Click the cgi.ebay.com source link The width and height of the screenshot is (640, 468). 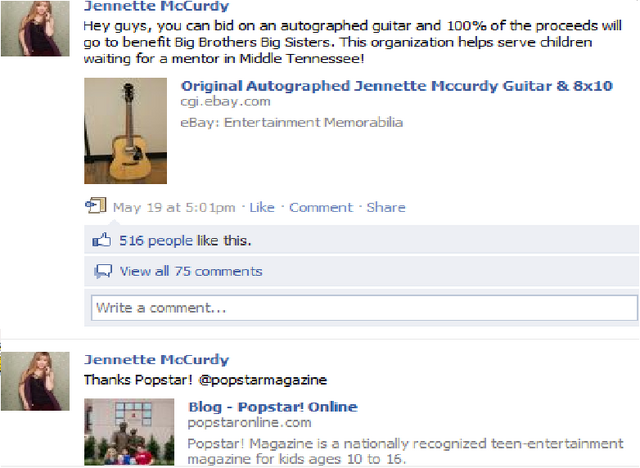225,102
